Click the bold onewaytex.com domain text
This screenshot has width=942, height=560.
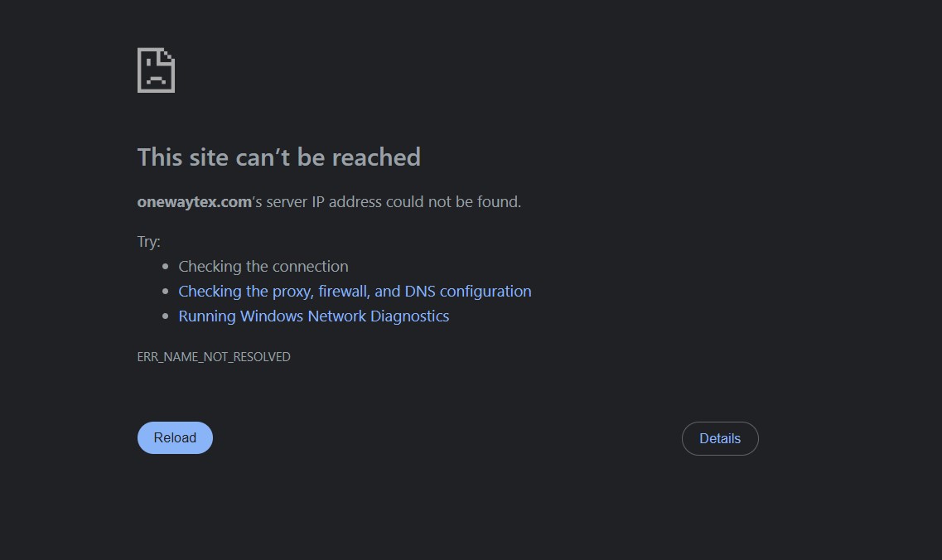click(194, 202)
